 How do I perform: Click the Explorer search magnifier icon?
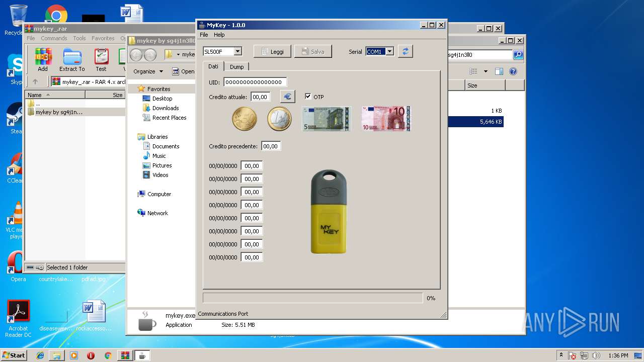pyautogui.click(x=518, y=55)
